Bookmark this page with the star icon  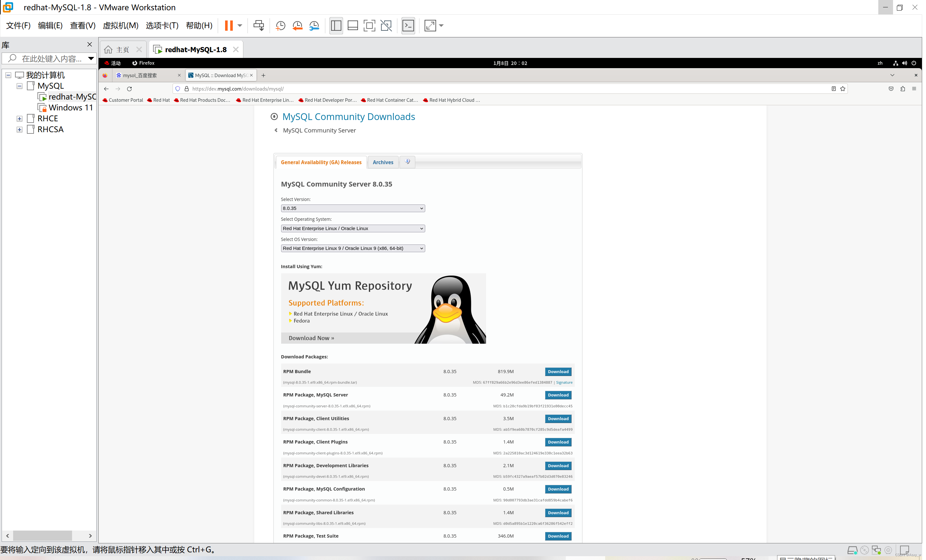click(842, 89)
